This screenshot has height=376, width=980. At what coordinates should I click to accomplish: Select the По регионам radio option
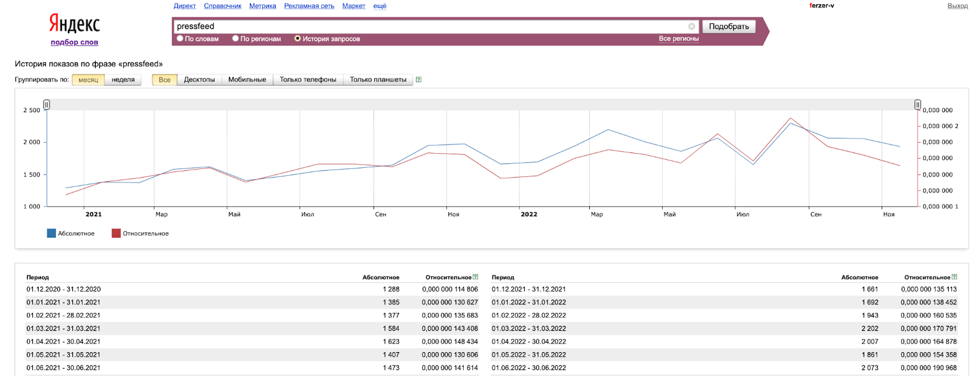(x=236, y=39)
